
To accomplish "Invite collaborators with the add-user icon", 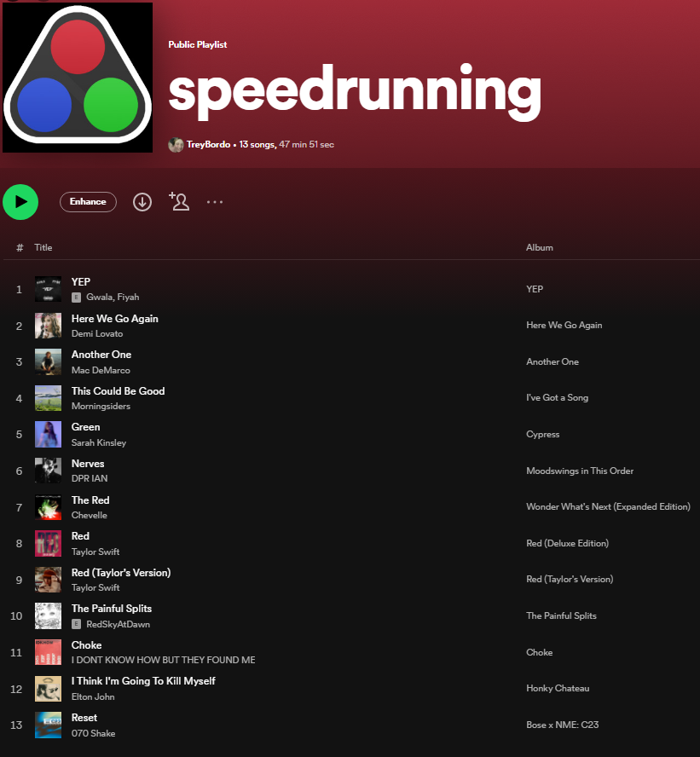I will (x=179, y=201).
